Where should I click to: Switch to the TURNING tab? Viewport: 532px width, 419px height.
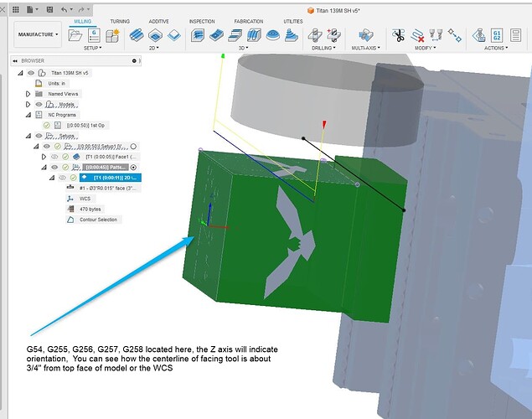[120, 22]
